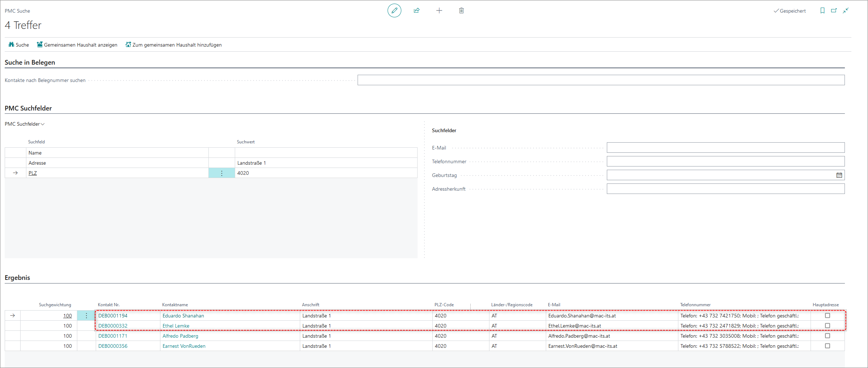Screen dimensions: 868x368
Task: Open the PLZ row three-dot menu
Action: (221, 173)
